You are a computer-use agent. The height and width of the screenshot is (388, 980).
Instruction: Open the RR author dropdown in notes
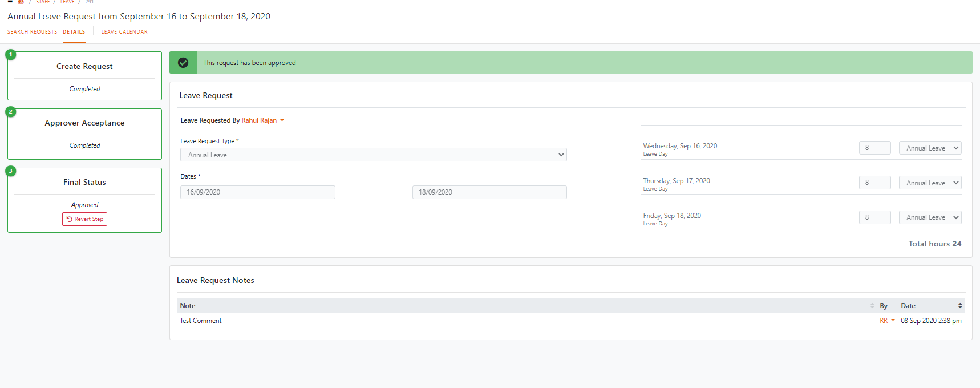(x=887, y=321)
